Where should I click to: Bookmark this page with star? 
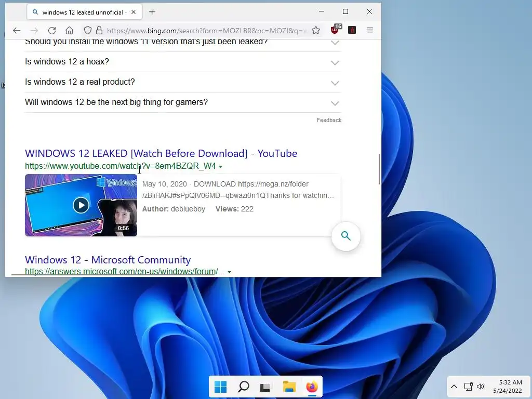[x=316, y=31]
